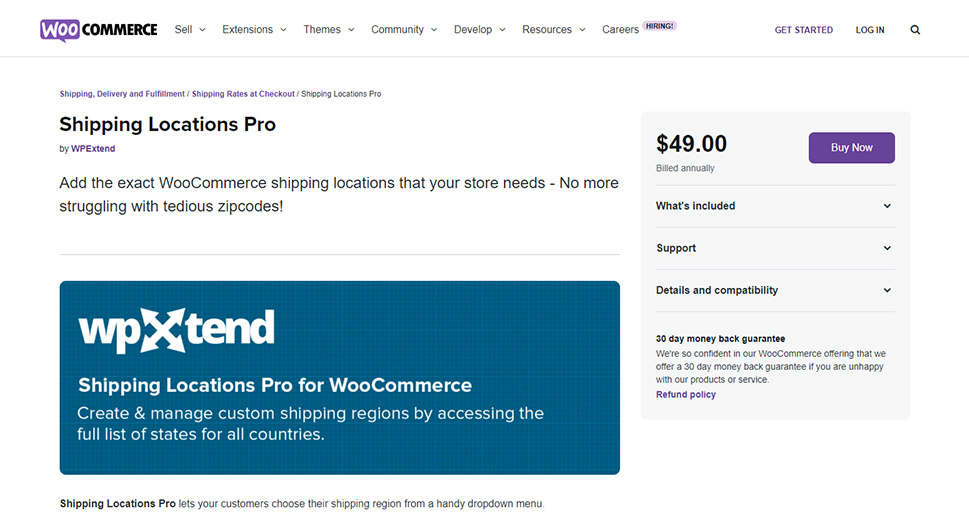Open the Sell dropdown menu
Image resolution: width=969 pixels, height=518 pixels.
tap(189, 30)
